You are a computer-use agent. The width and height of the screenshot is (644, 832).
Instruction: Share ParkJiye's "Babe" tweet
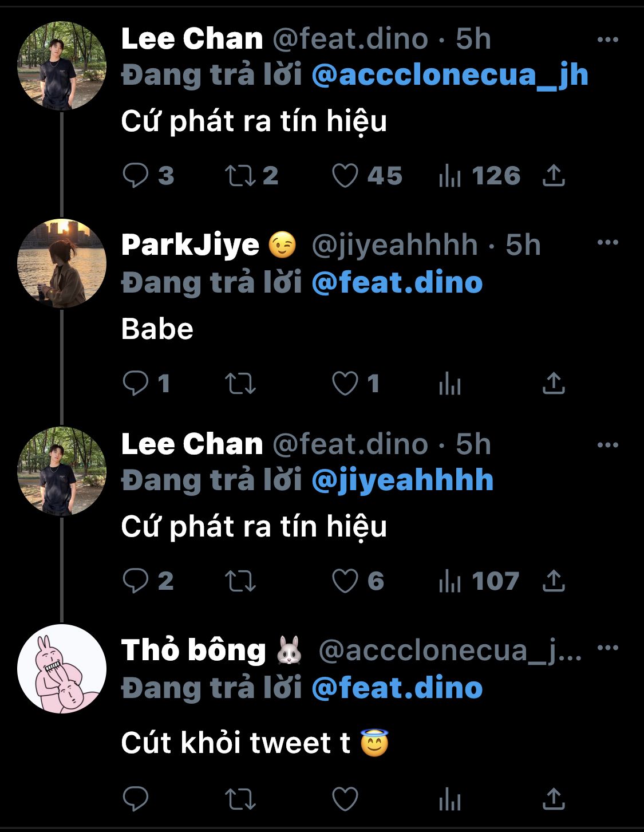(x=554, y=384)
